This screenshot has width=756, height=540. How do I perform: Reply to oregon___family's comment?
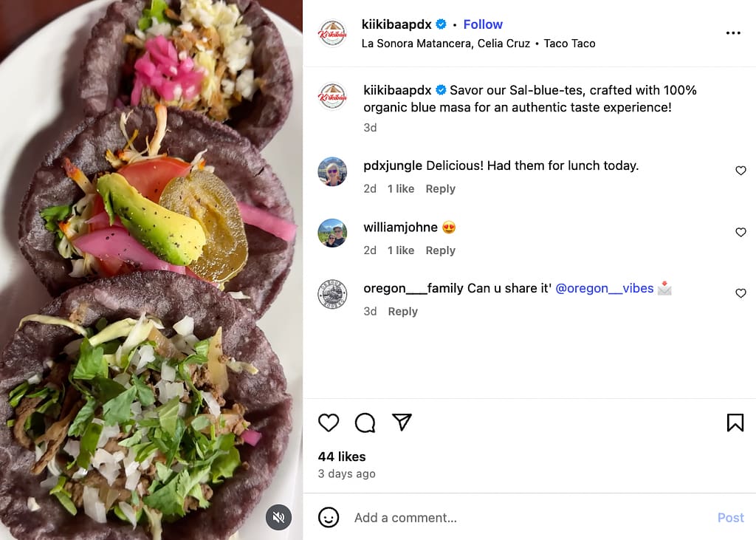402,312
